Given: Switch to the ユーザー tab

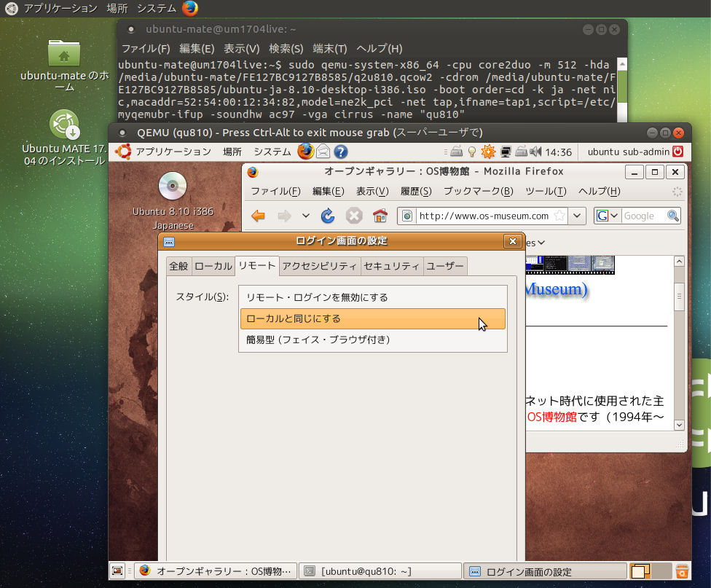Looking at the screenshot, I should coord(445,267).
